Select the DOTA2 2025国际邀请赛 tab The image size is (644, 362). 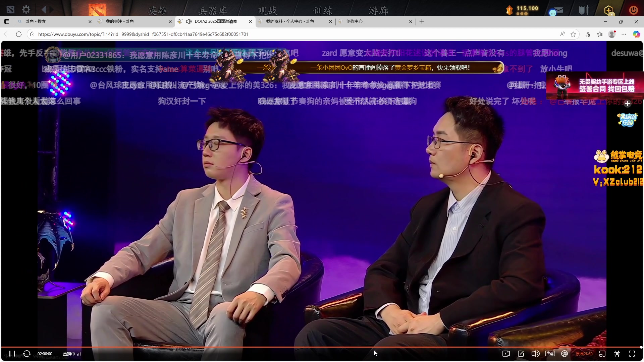click(x=215, y=21)
